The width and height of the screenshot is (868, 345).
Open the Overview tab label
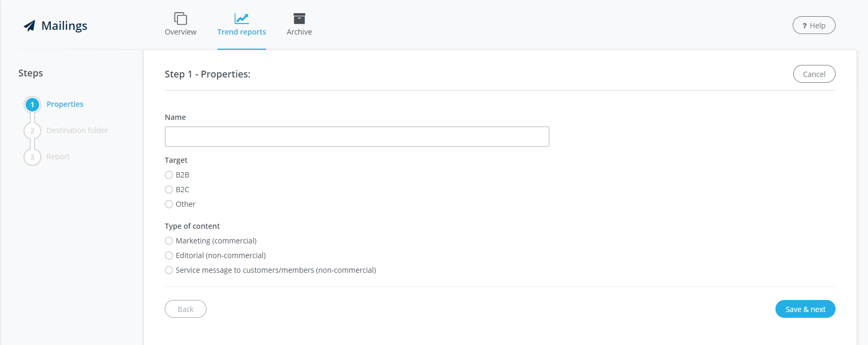(x=180, y=32)
